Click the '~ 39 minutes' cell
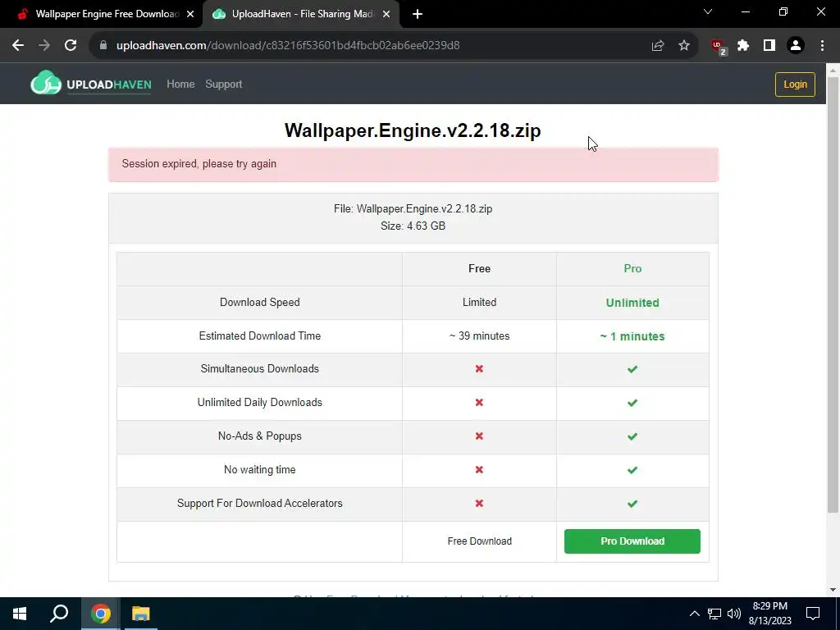This screenshot has width=840, height=630. click(479, 336)
